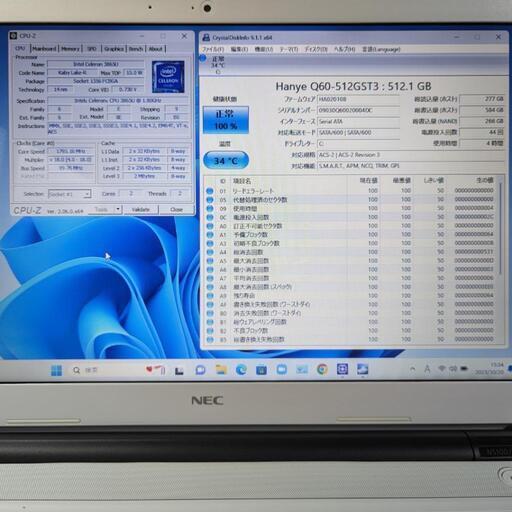
Task: Click the IME 'A' input mode indicator
Action: pos(427,369)
